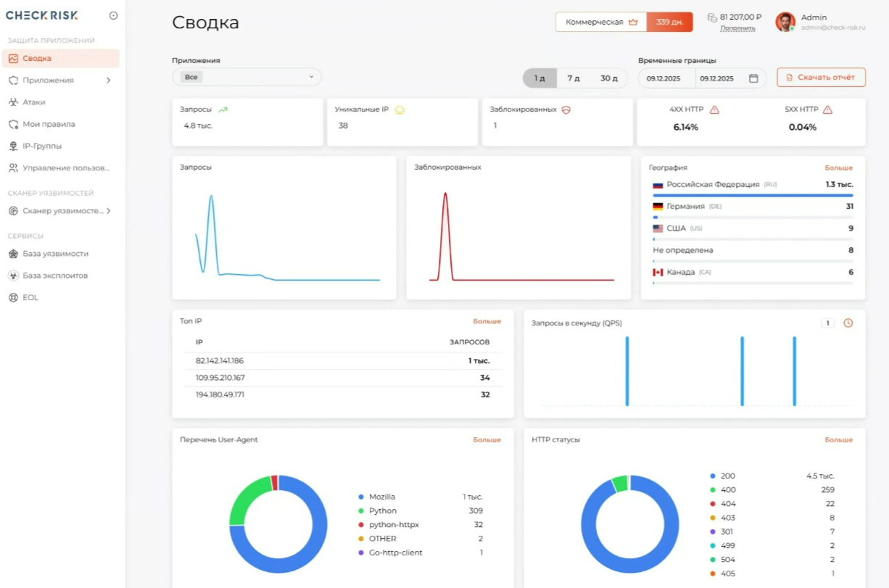Open База эксплоитов biohazard icon
The image size is (889, 588).
(13, 276)
